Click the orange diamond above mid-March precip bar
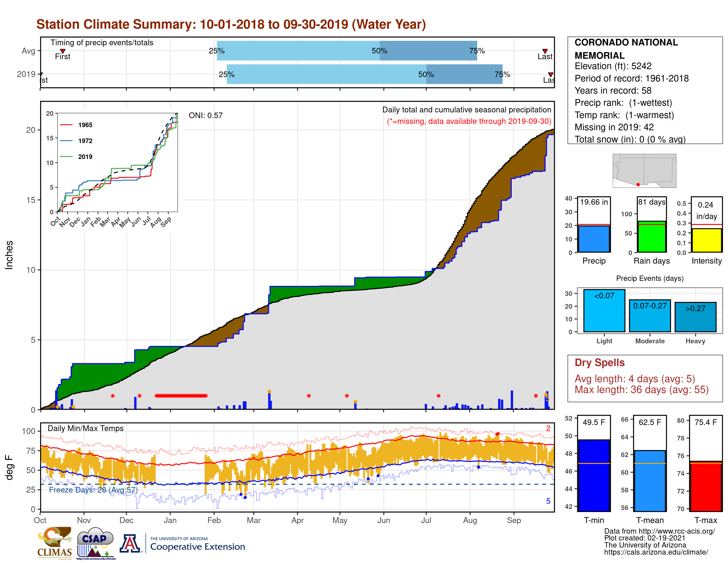Viewport: 728px width, 563px height. coord(269,392)
